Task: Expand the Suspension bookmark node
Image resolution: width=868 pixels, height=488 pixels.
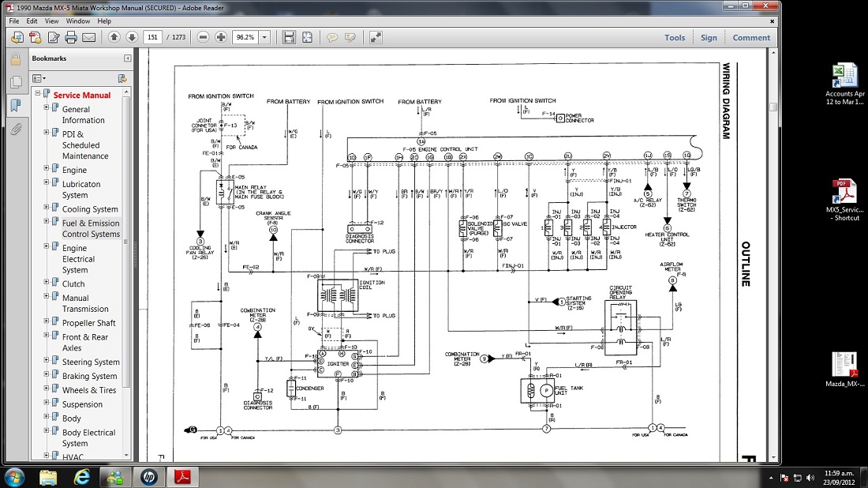Action: click(x=47, y=402)
